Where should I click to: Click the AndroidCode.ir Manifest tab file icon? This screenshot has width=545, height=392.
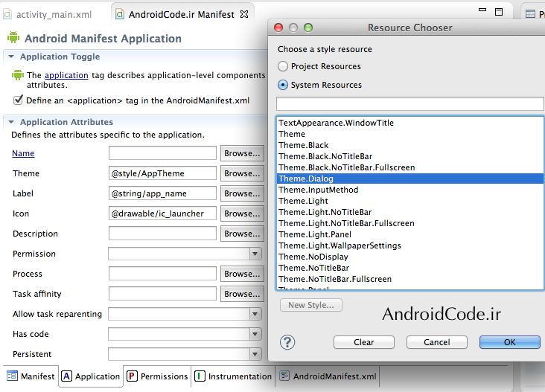click(120, 14)
